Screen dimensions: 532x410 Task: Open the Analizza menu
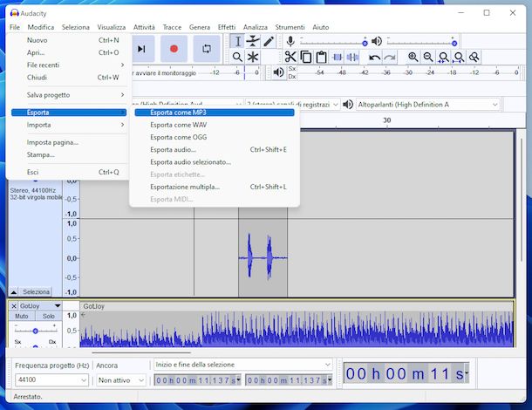point(256,27)
